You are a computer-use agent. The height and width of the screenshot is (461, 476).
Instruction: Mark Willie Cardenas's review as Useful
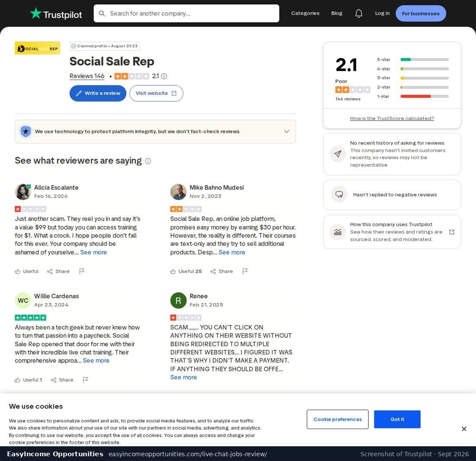pyautogui.click(x=28, y=380)
